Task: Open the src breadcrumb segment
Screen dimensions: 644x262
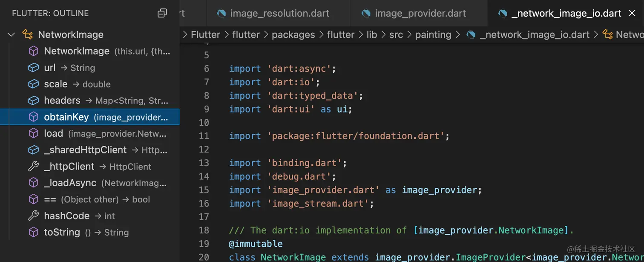Action: [x=396, y=35]
